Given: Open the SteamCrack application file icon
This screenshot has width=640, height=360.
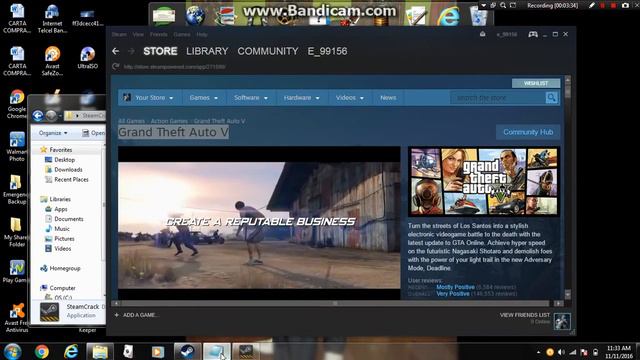Looking at the screenshot, I should pyautogui.click(x=49, y=311).
